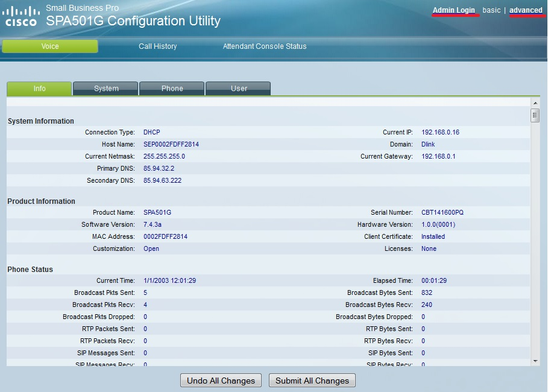Click the vertical scrollbar thumb

[x=535, y=115]
